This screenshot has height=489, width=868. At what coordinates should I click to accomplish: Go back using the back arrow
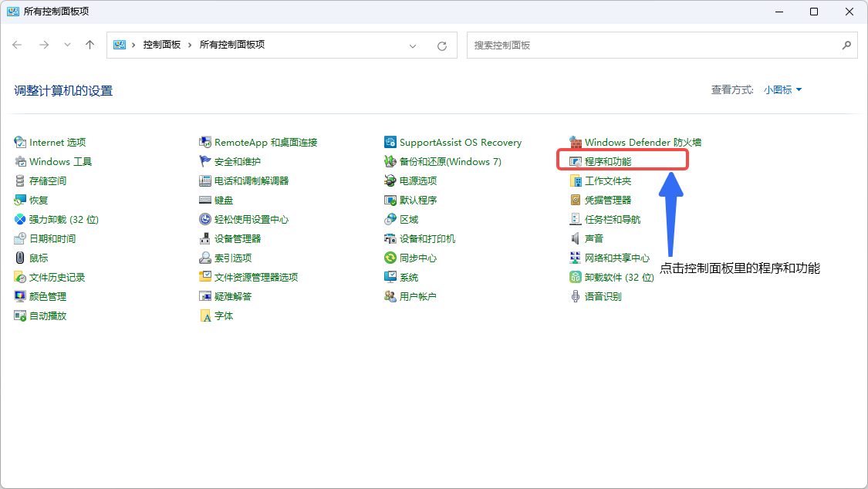17,45
